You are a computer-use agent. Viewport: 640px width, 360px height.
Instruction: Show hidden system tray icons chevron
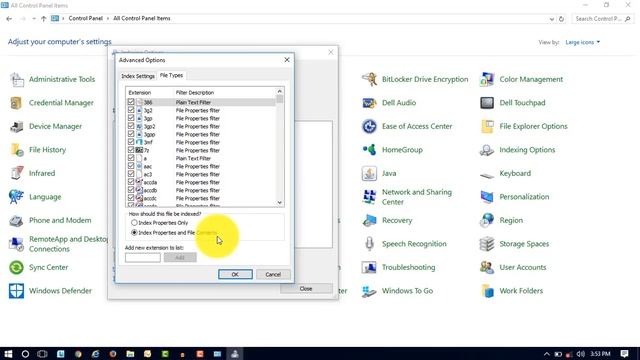[x=547, y=354]
